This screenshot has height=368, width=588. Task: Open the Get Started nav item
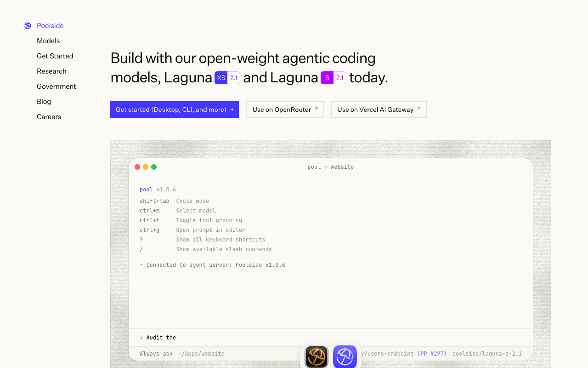[55, 56]
